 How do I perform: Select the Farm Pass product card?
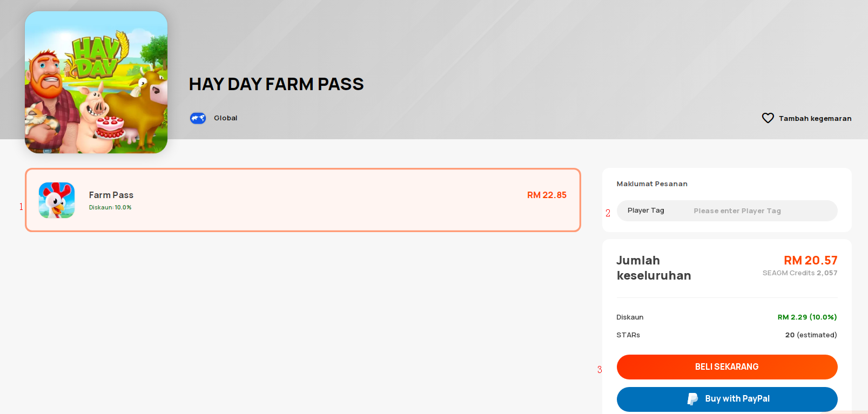point(303,200)
